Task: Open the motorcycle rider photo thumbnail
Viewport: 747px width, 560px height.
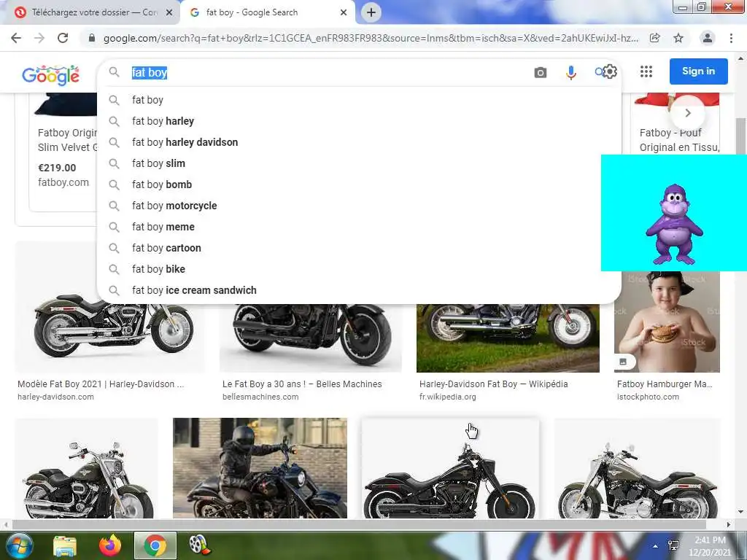Action: point(260,468)
